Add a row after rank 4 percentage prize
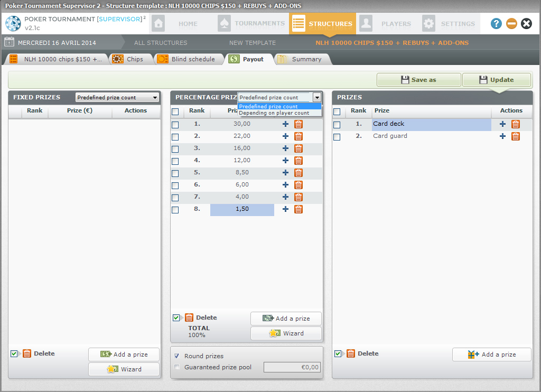The width and height of the screenshot is (541, 392). pos(285,161)
